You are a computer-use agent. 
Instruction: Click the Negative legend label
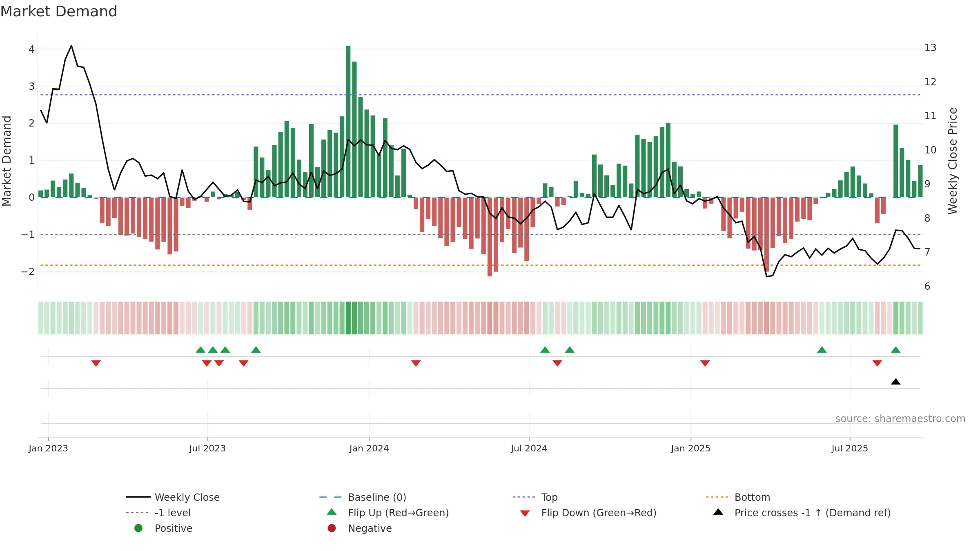(x=370, y=528)
